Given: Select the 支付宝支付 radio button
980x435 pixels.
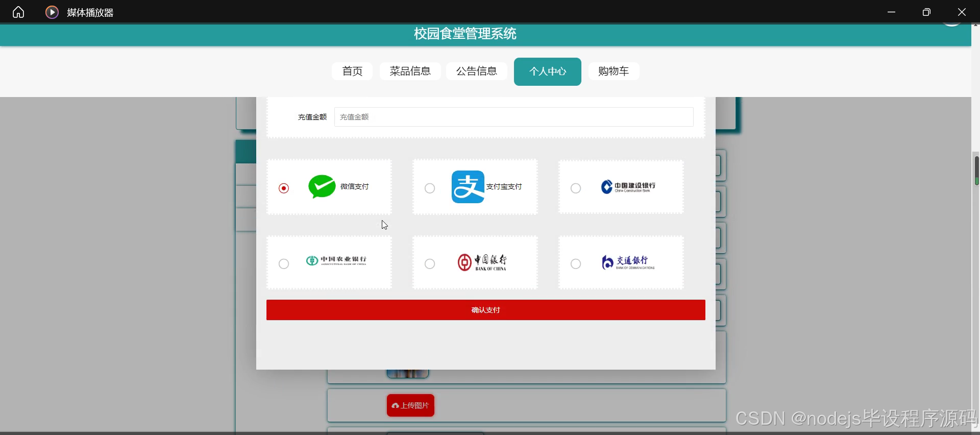Looking at the screenshot, I should pyautogui.click(x=430, y=188).
